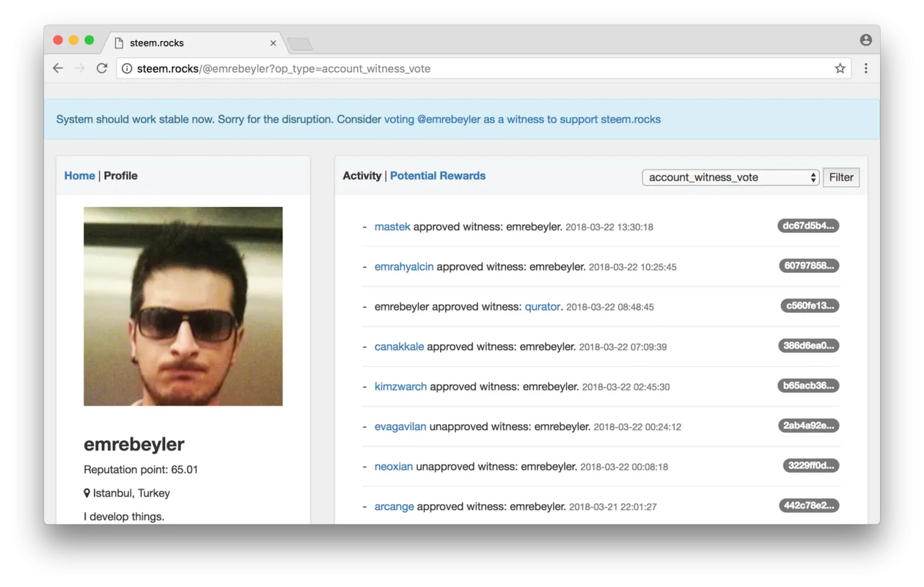Reload the steem.rocks page
The image size is (924, 587).
coord(102,68)
